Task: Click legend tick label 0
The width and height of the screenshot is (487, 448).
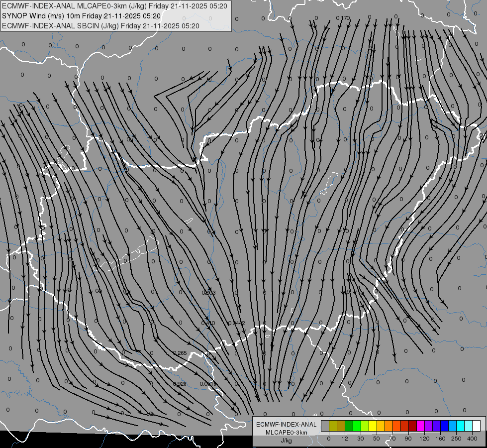Action: point(329,439)
